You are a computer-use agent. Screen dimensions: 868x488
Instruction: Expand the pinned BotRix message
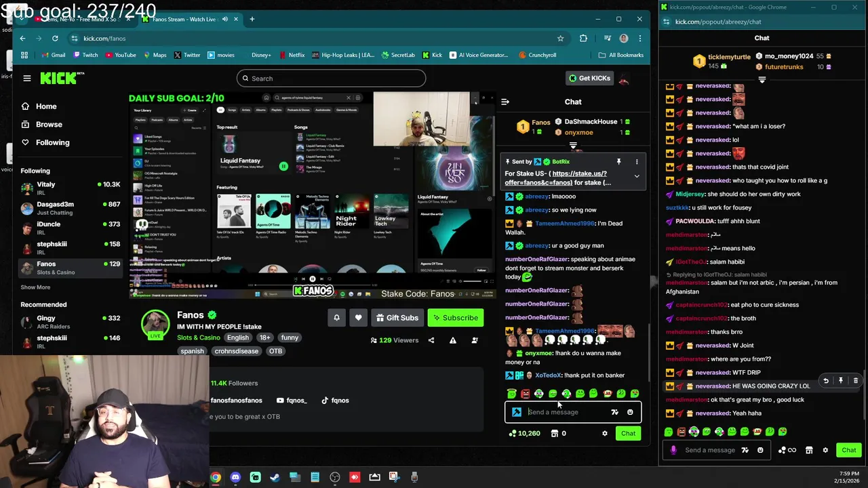point(637,176)
